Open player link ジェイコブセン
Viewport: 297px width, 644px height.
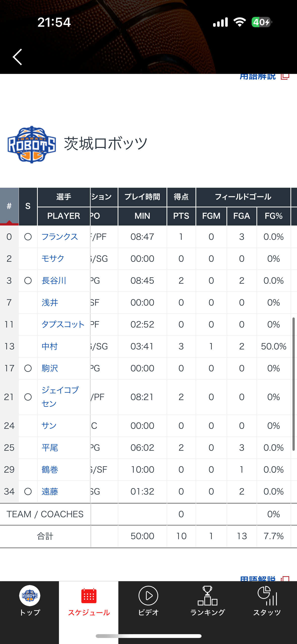[60, 397]
